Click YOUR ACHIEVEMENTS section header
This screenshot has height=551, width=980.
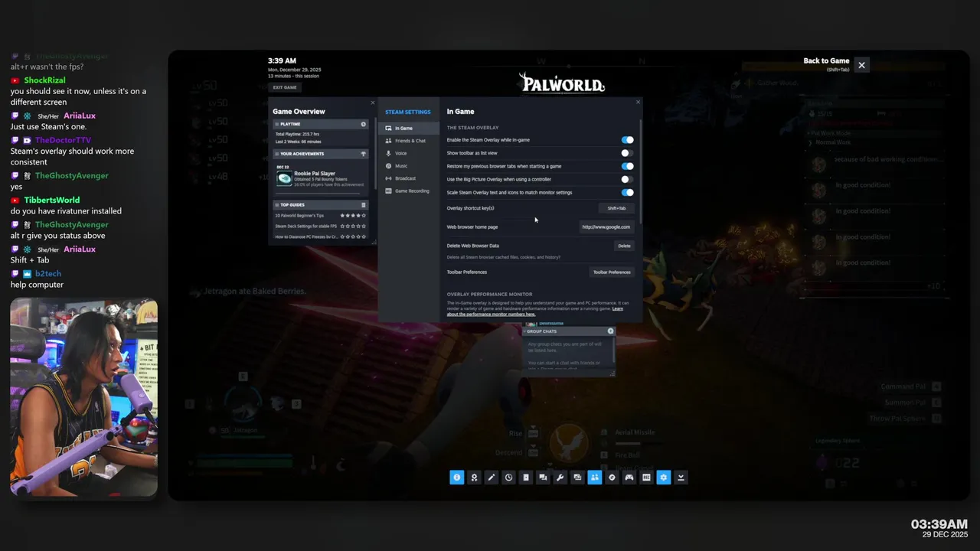320,154
